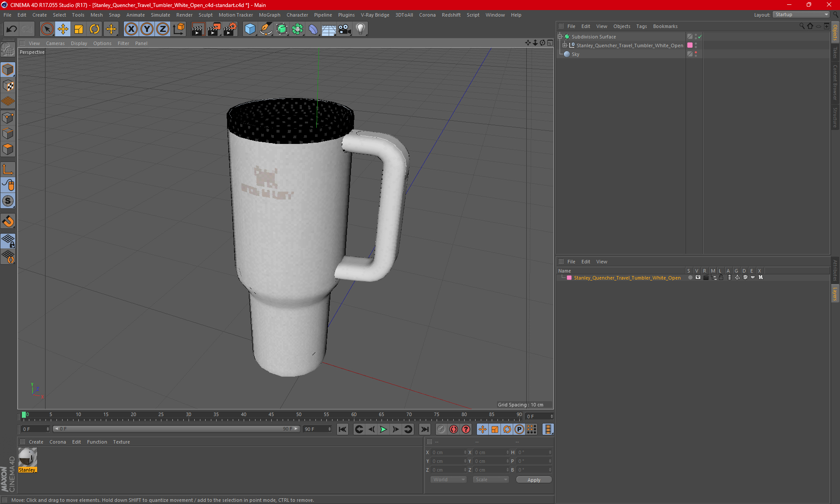Open the World coordinate dropdown

pos(448,479)
